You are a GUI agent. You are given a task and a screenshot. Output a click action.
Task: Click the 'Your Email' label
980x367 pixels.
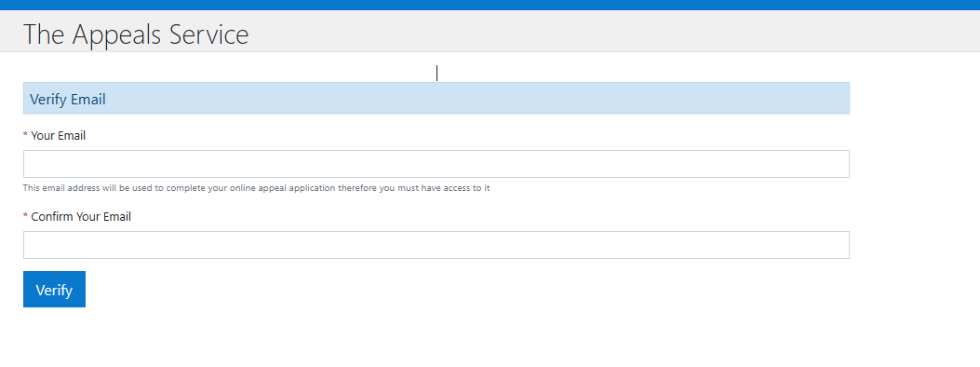click(58, 136)
